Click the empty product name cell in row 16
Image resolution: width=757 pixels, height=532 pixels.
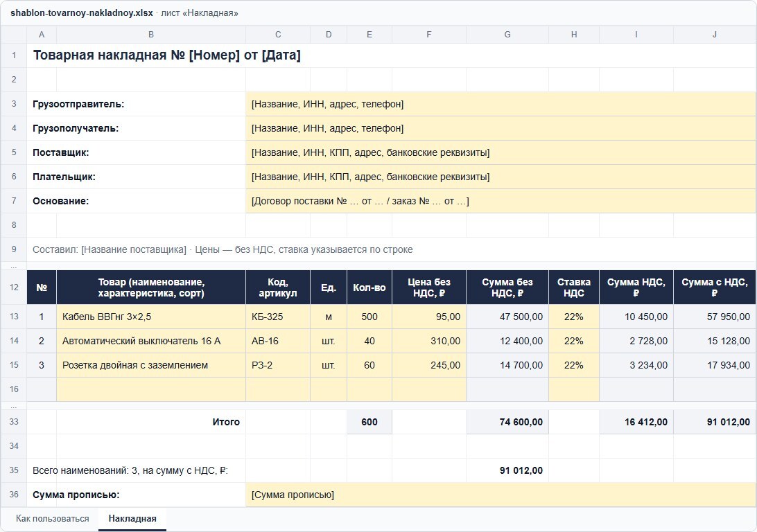coord(151,389)
